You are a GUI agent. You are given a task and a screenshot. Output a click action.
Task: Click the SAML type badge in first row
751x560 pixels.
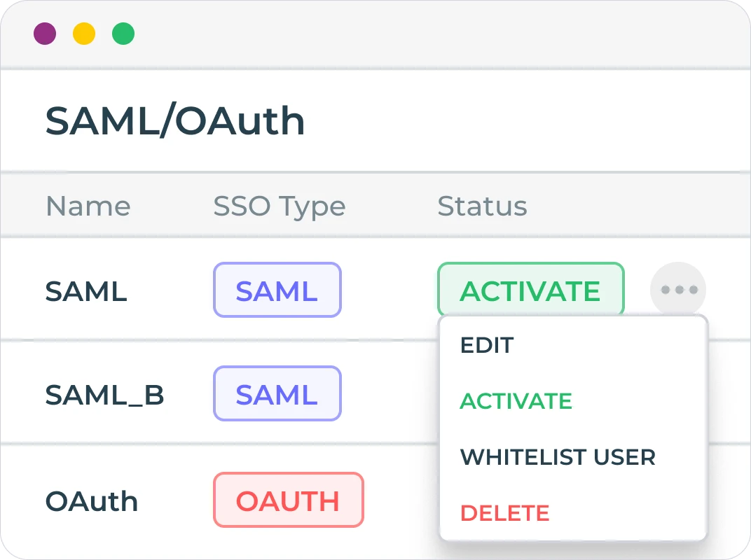[x=277, y=290]
